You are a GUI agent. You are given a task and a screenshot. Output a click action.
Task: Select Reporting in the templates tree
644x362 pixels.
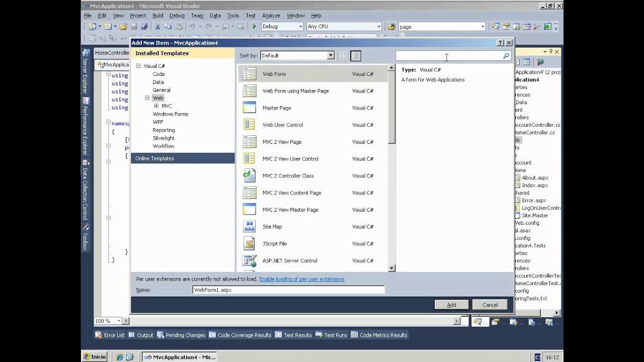tap(164, 130)
